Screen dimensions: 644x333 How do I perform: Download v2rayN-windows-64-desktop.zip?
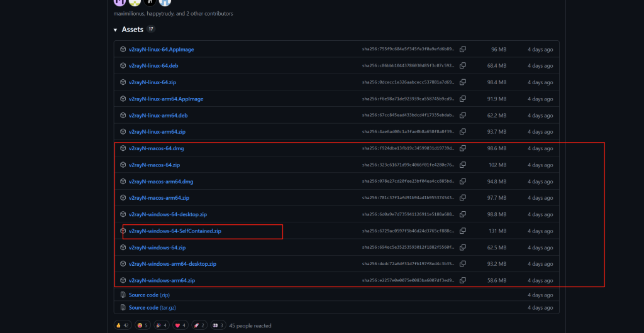(x=168, y=214)
